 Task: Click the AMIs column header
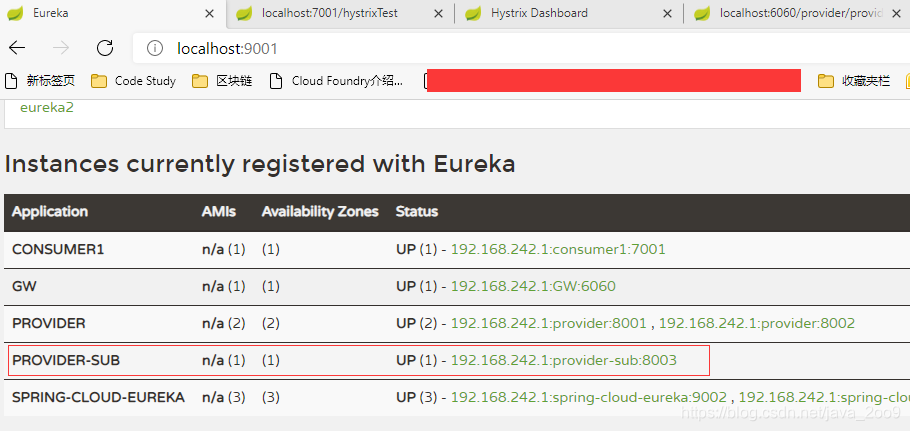[219, 212]
